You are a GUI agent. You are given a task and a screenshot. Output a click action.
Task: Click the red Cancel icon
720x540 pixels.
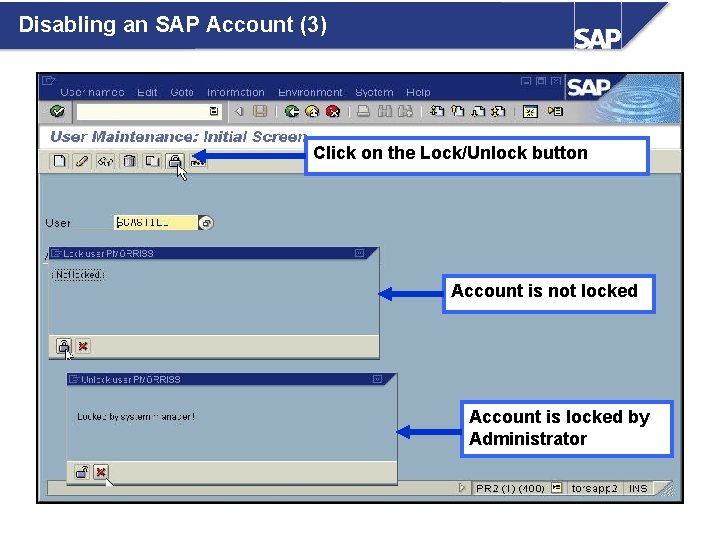[x=333, y=111]
